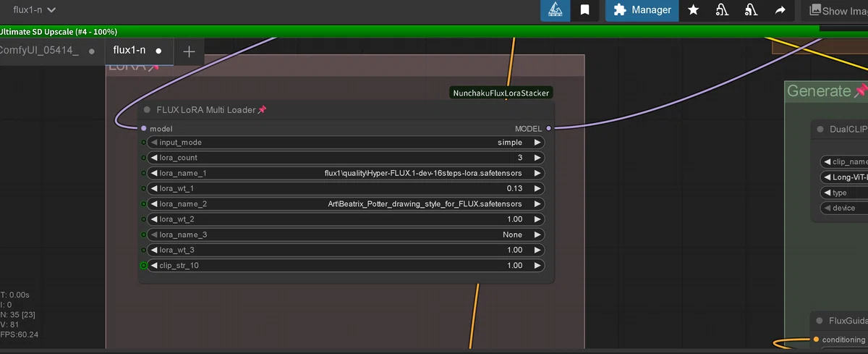Increase lora_wt_1 with right arrow
This screenshot has height=354, width=868.
(537, 188)
